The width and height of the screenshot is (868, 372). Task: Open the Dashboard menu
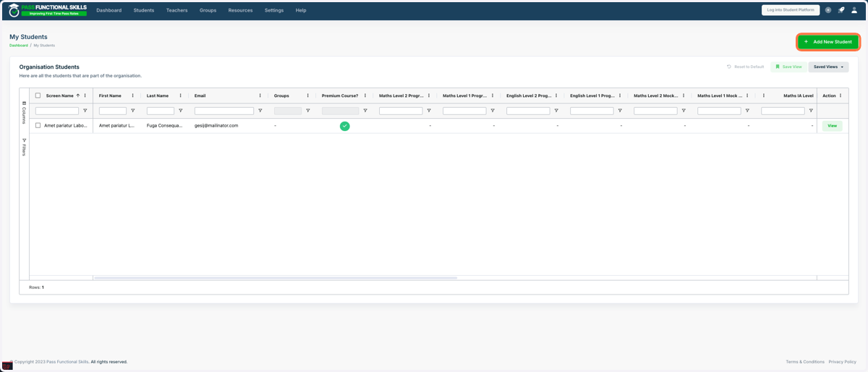point(109,10)
